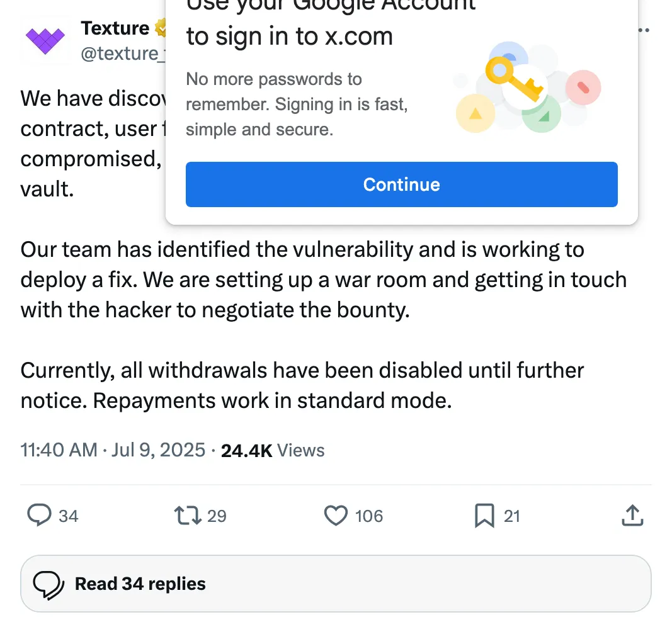
Task: Click the gold verified badge next to Texture
Action: coord(161,28)
